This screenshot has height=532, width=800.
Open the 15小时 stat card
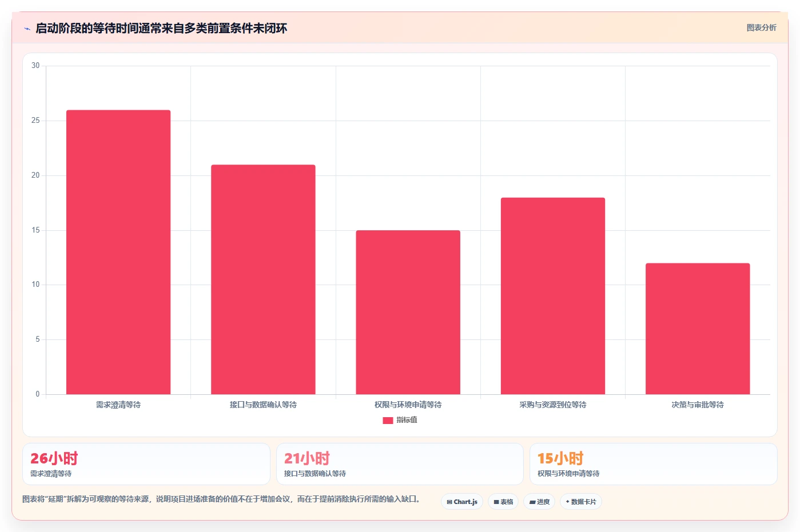click(653, 464)
